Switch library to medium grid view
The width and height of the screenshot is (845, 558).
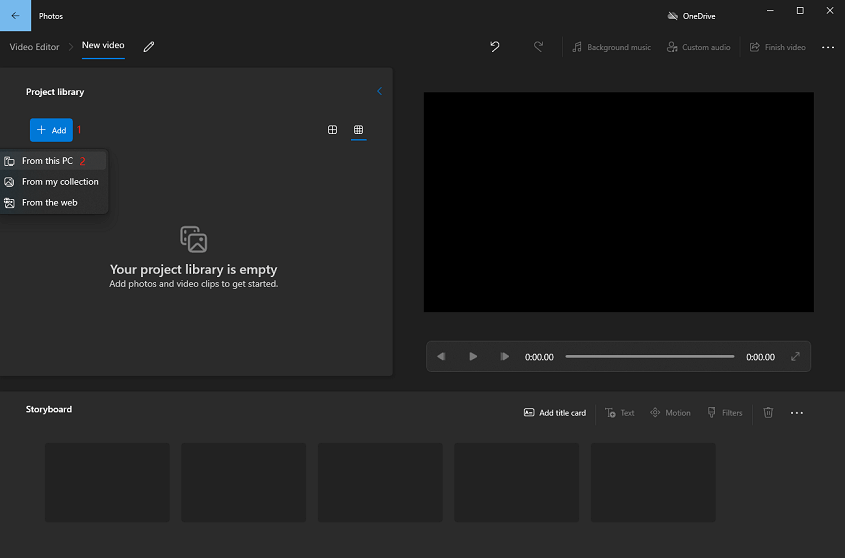coord(333,130)
